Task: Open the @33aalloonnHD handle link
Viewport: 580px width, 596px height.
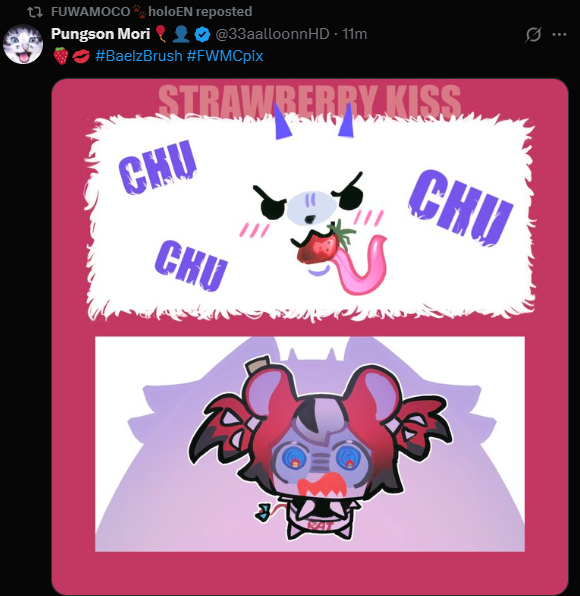Action: click(x=272, y=34)
